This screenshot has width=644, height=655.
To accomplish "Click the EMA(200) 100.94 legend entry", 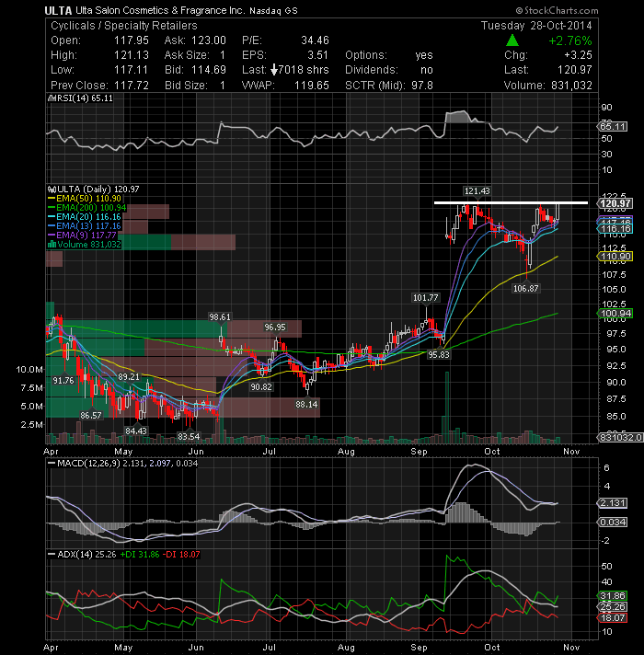I will coord(87,208).
